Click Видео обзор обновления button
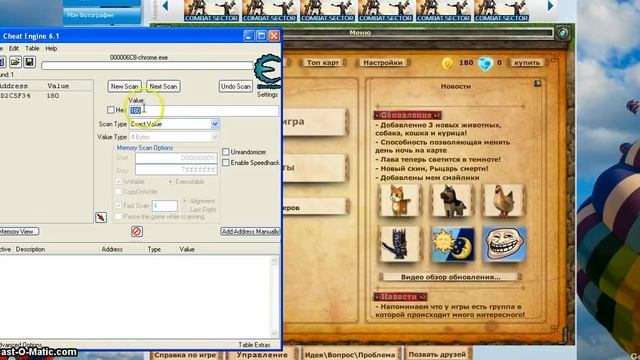 click(451, 277)
